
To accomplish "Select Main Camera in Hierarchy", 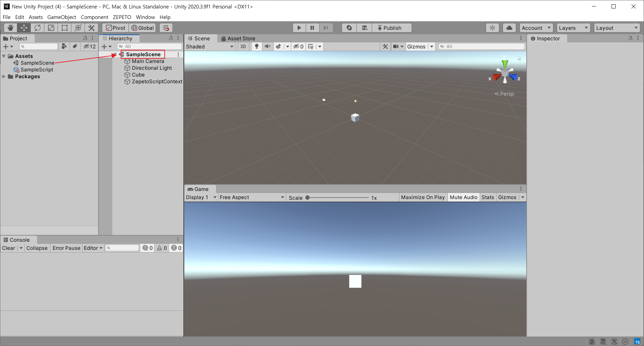I will tap(148, 61).
